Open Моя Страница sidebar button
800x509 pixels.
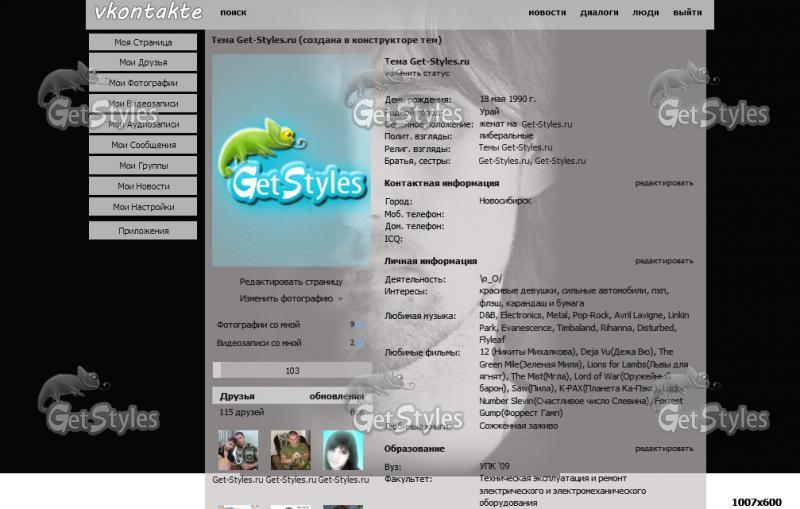(143, 42)
